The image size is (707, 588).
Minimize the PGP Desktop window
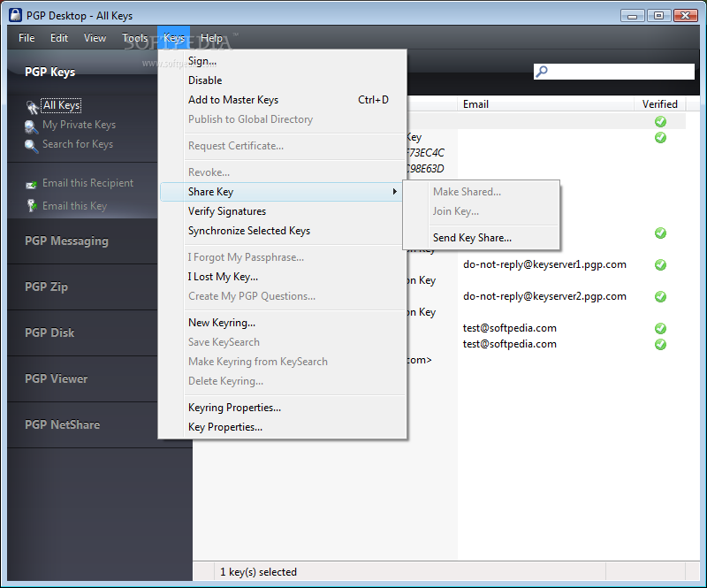pos(632,16)
